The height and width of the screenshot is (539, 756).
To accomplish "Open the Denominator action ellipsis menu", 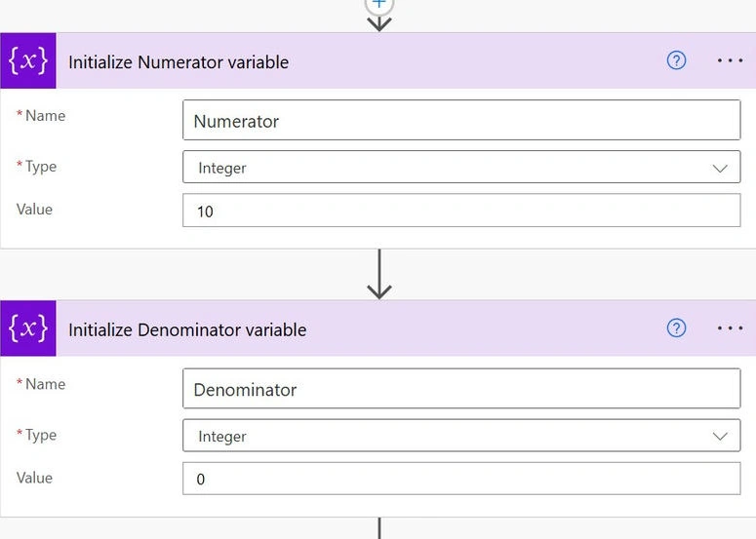I will point(730,328).
